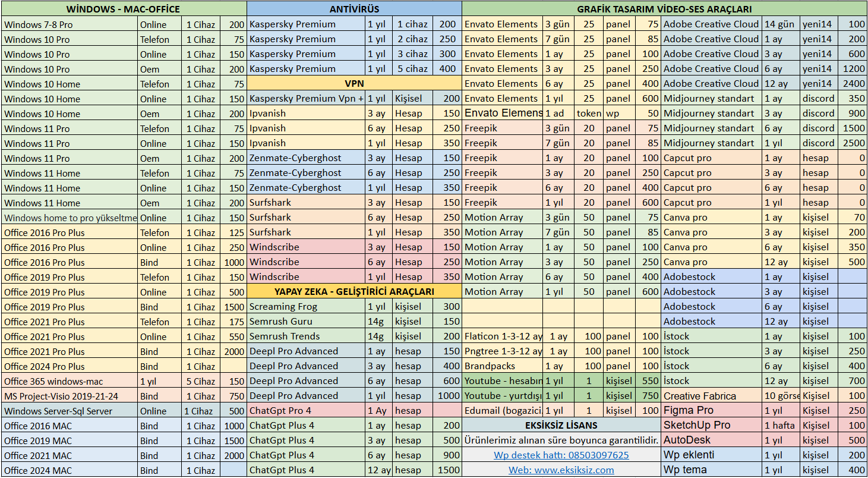This screenshot has width=868, height=478.
Task: Click the Wp eklenti cell
Action: (712, 455)
